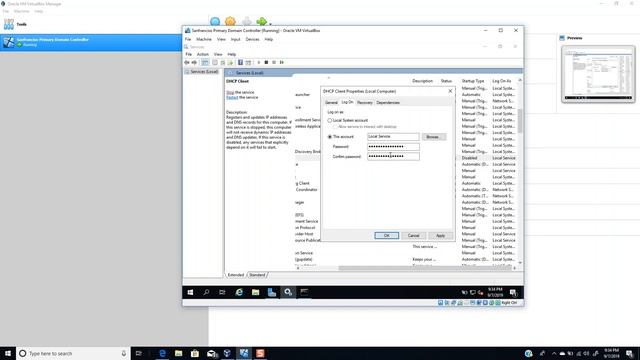Click the Tools icon in VirtualBox Manager
The width and height of the screenshot is (640, 360).
[9, 24]
